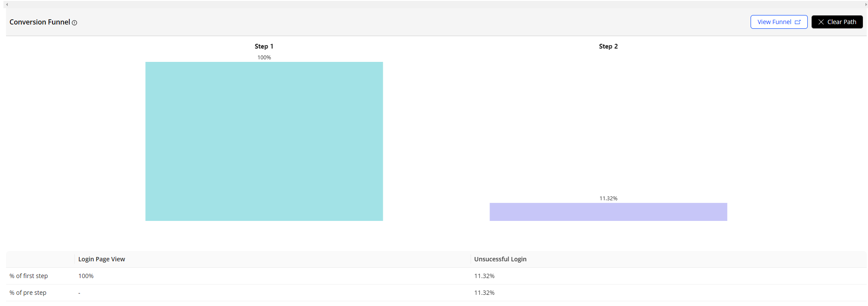The height and width of the screenshot is (306, 868).
Task: Click the 100% label above the teal bar
Action: coord(264,58)
